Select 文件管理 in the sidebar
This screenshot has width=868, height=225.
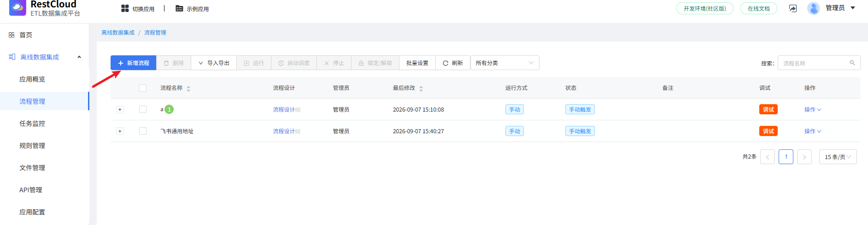tap(32, 167)
